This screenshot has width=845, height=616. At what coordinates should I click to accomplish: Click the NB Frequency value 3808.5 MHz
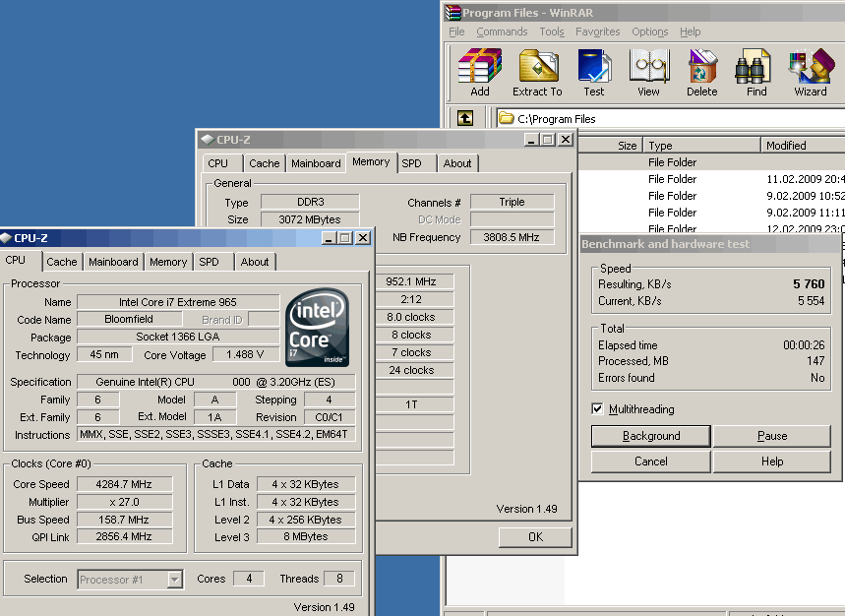click(512, 237)
